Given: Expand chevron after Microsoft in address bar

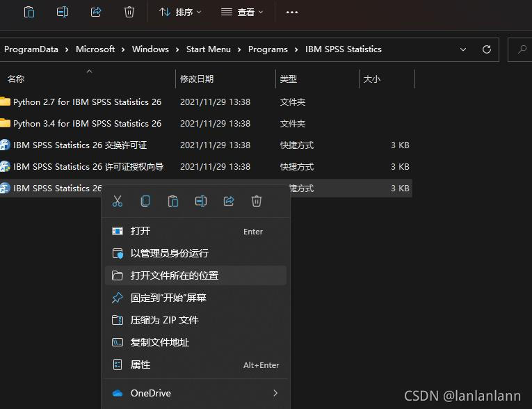Looking at the screenshot, I should 123,50.
